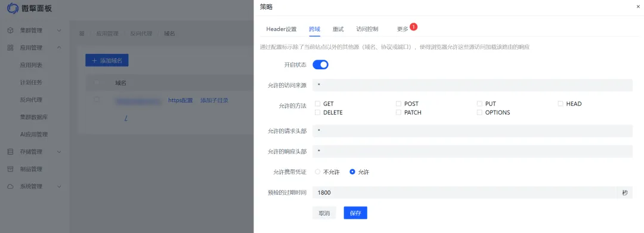644x233 pixels.
Task: Click the 取消 button
Action: click(x=324, y=213)
